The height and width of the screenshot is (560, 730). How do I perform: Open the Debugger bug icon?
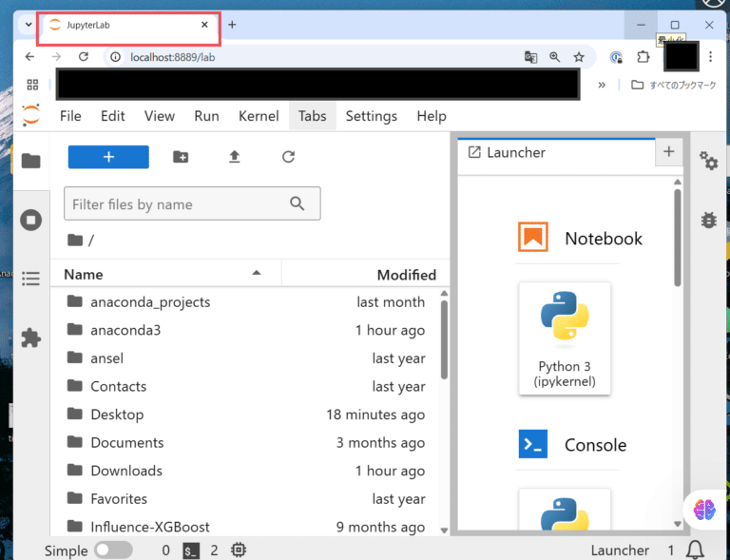click(708, 220)
